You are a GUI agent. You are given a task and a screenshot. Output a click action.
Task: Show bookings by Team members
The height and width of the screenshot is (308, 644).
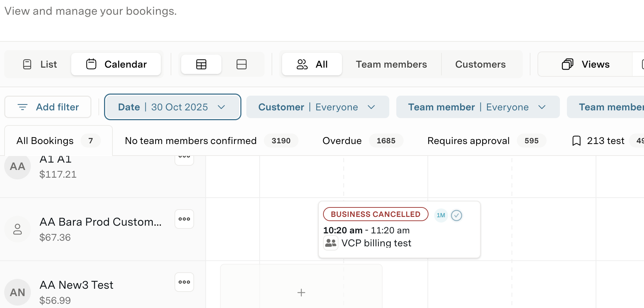tap(391, 64)
